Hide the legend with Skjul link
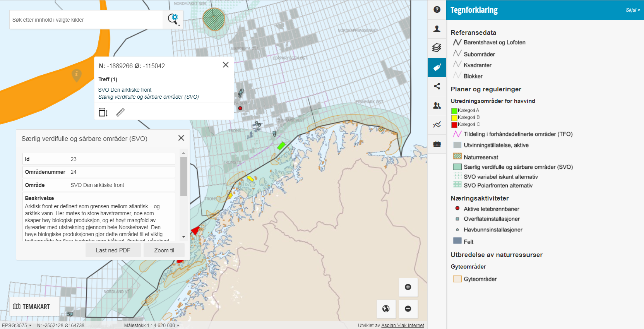This screenshot has width=644, height=329. (x=632, y=10)
